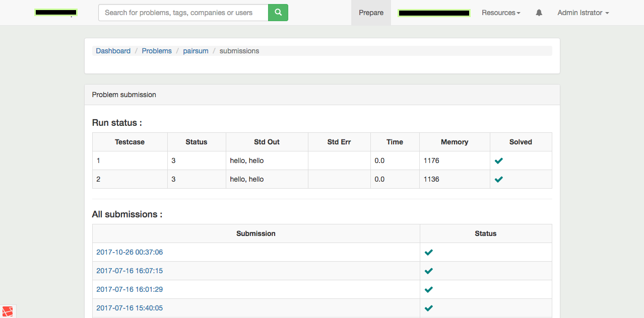The height and width of the screenshot is (318, 644).
Task: Click time value 0.0 for testcase 1
Action: [x=379, y=161]
